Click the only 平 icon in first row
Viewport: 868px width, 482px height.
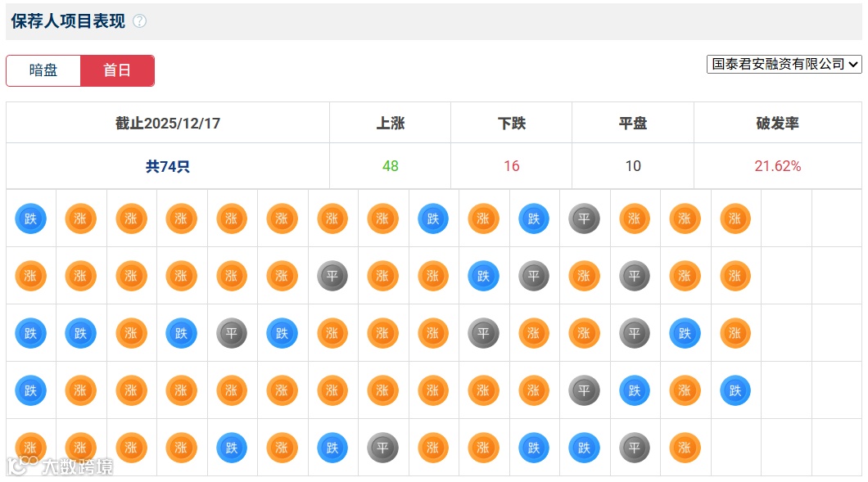pos(584,218)
